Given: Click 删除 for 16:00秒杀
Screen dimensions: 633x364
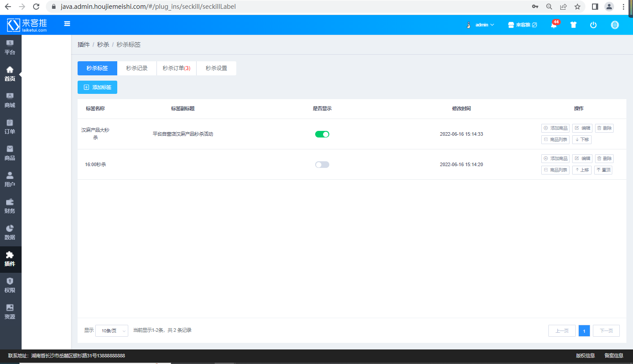Looking at the screenshot, I should coord(604,159).
